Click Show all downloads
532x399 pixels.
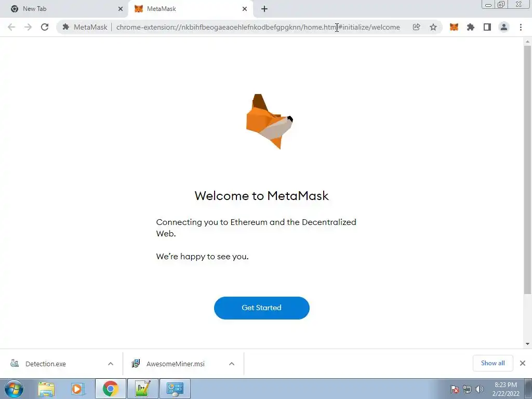tap(493, 363)
